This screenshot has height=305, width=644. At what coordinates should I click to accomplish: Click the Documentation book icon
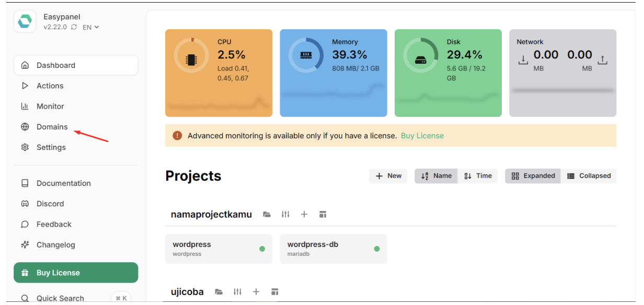click(25, 183)
